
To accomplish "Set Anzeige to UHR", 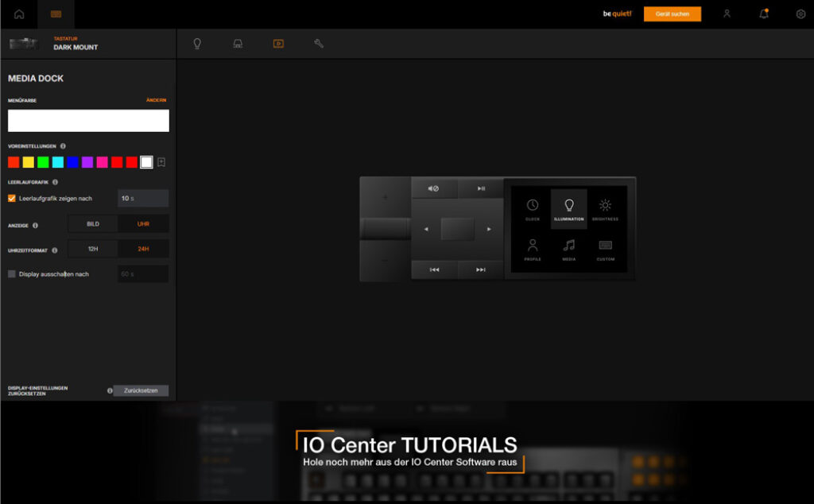I will click(143, 223).
